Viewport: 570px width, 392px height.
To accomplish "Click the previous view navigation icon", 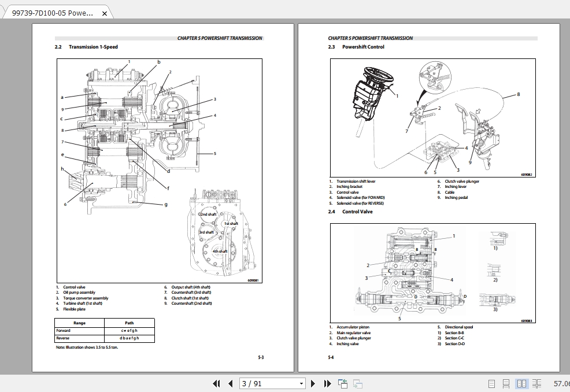I will pos(342,384).
